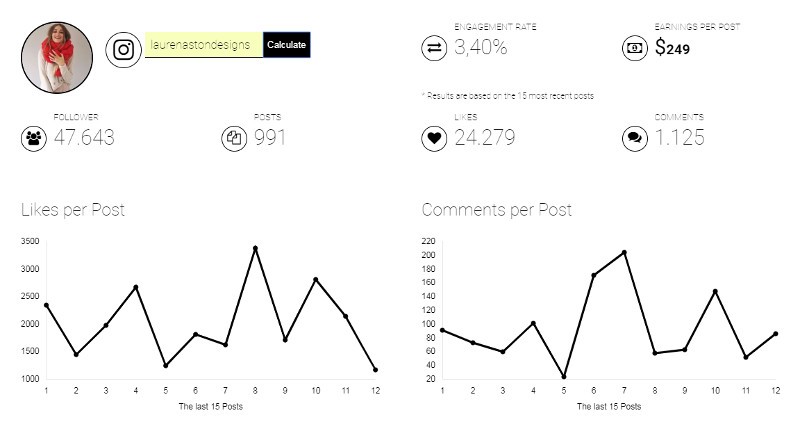Viewport: 800px width, 422px height.
Task: Click the comments speech bubble icon
Action: (x=635, y=138)
